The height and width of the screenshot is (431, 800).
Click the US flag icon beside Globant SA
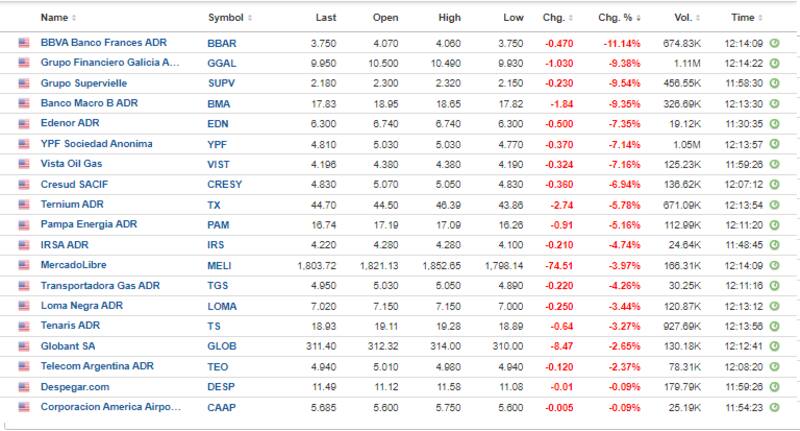(x=24, y=346)
